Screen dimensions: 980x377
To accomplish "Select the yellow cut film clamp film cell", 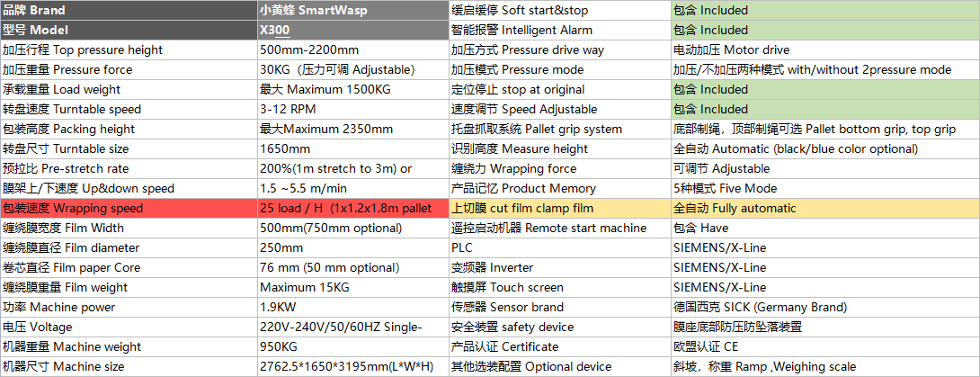I will coord(558,208).
